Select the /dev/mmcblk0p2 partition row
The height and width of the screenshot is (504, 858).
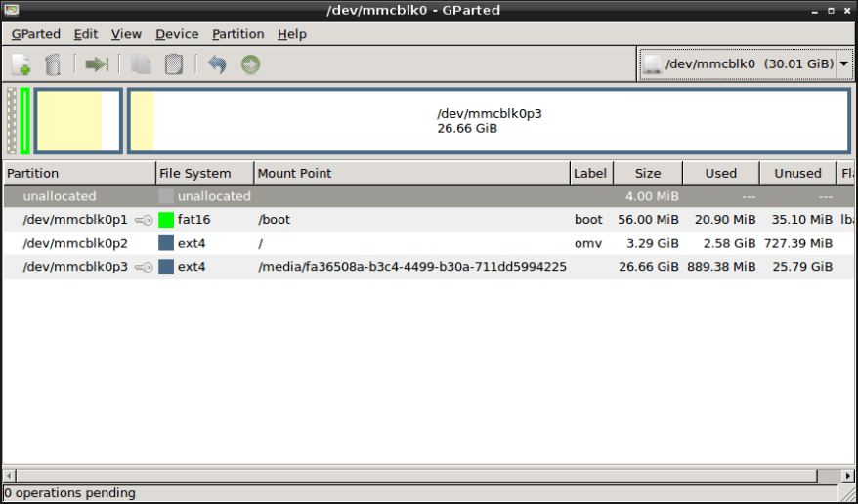pos(293,243)
